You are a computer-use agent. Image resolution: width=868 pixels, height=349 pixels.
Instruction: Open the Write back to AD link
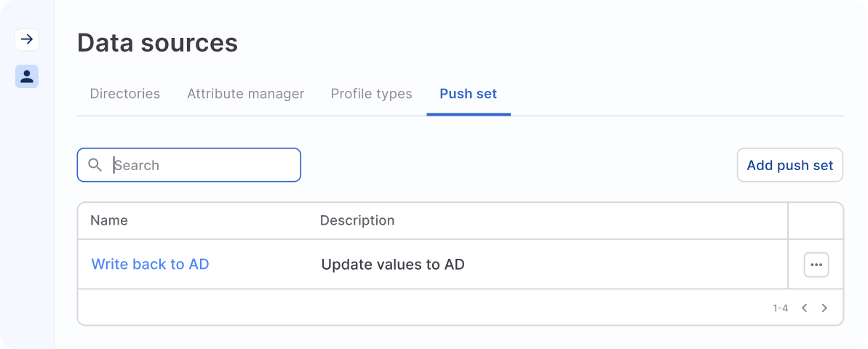[150, 265]
